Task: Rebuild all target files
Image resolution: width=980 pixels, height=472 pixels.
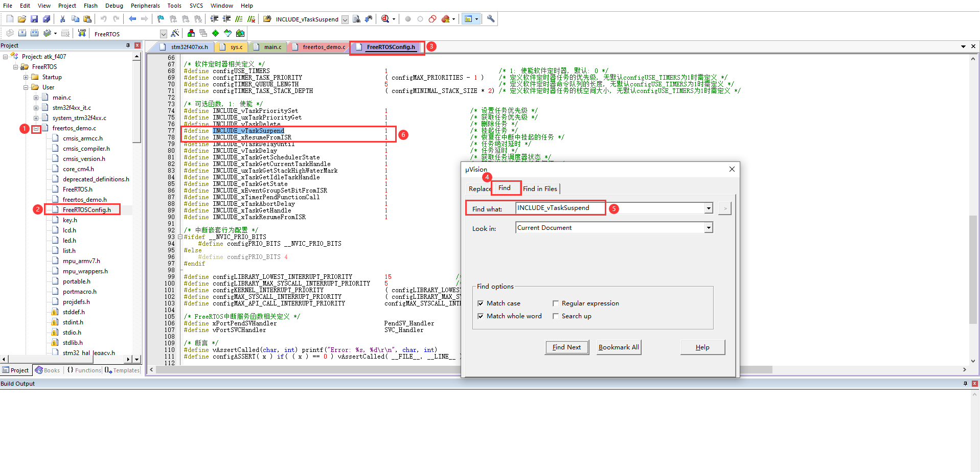Action: click(34, 33)
